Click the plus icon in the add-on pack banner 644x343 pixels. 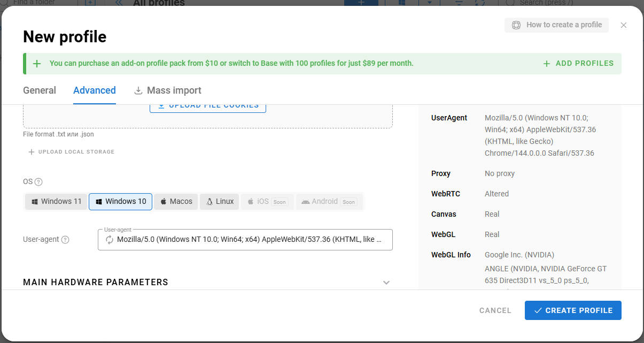tap(36, 63)
